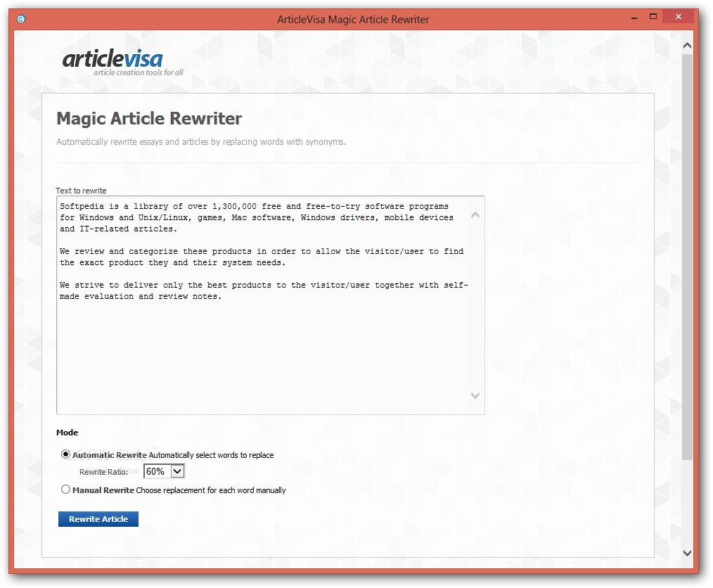Select the Automatic Rewrite radio button
Viewport: 713px width, 588px height.
point(66,454)
